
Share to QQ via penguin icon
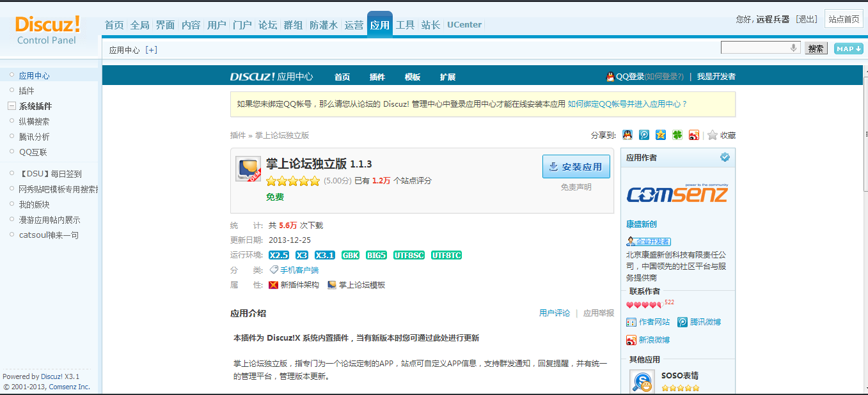click(627, 135)
